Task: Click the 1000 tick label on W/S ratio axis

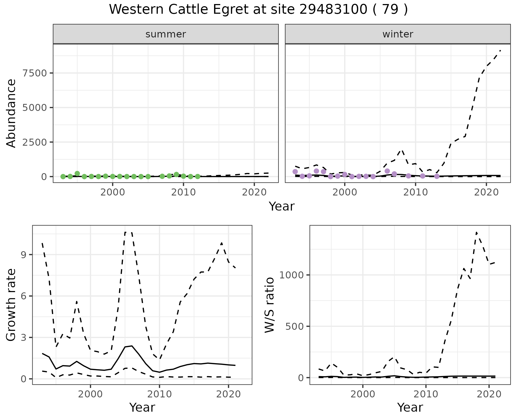Action: [292, 275]
